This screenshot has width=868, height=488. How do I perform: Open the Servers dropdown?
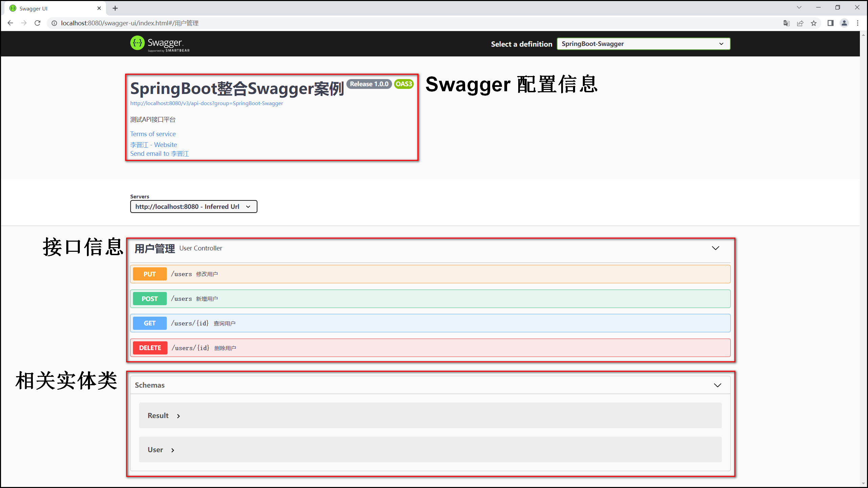click(193, 206)
